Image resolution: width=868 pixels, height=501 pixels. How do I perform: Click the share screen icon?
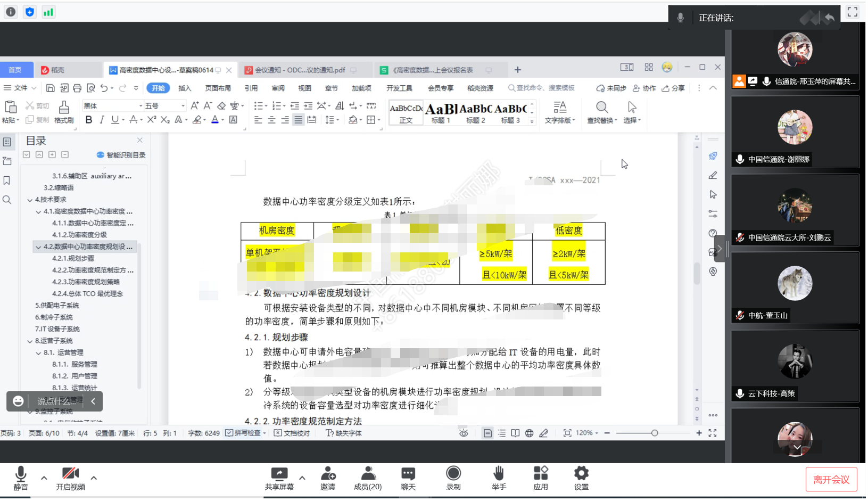(279, 473)
